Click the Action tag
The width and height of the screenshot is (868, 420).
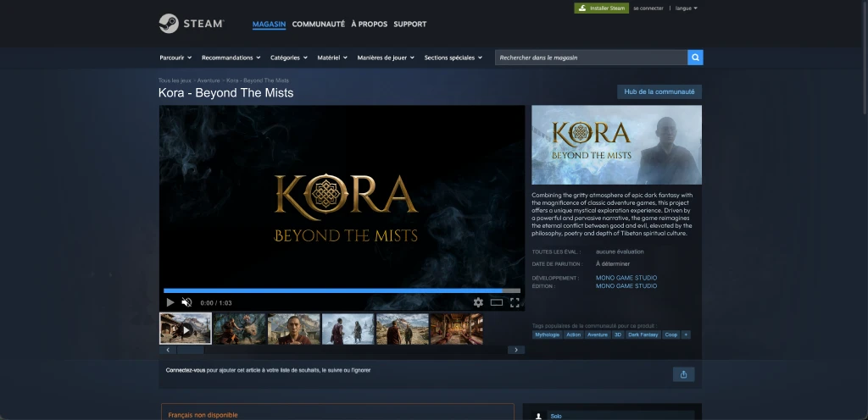(574, 334)
